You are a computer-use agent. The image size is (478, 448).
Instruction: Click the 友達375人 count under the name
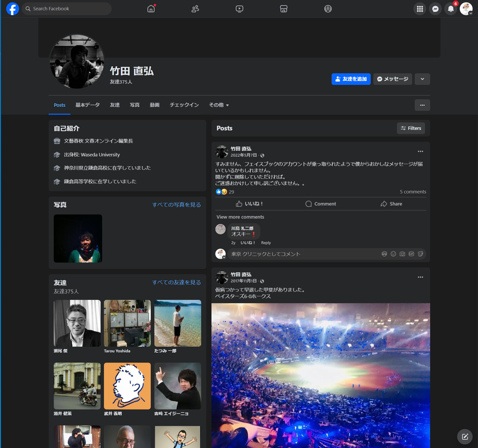121,82
